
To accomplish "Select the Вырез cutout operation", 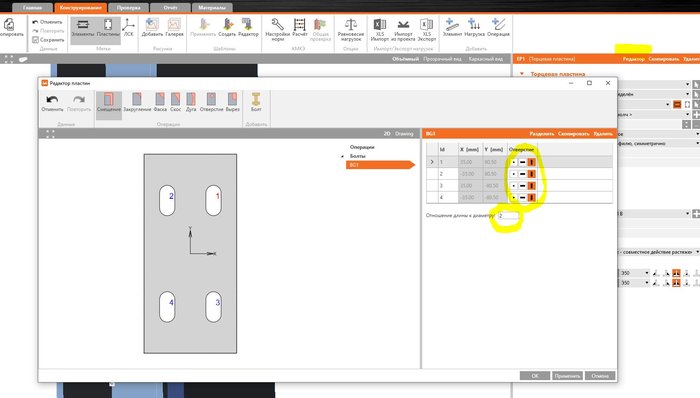I will (233, 102).
